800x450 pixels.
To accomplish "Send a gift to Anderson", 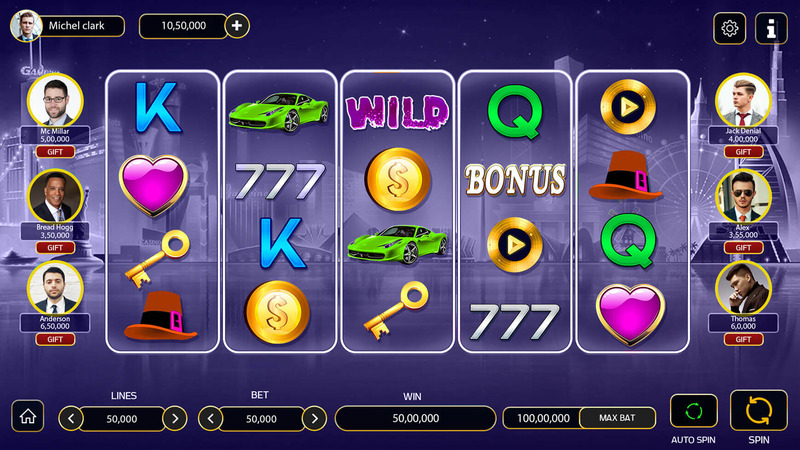I will [x=55, y=339].
